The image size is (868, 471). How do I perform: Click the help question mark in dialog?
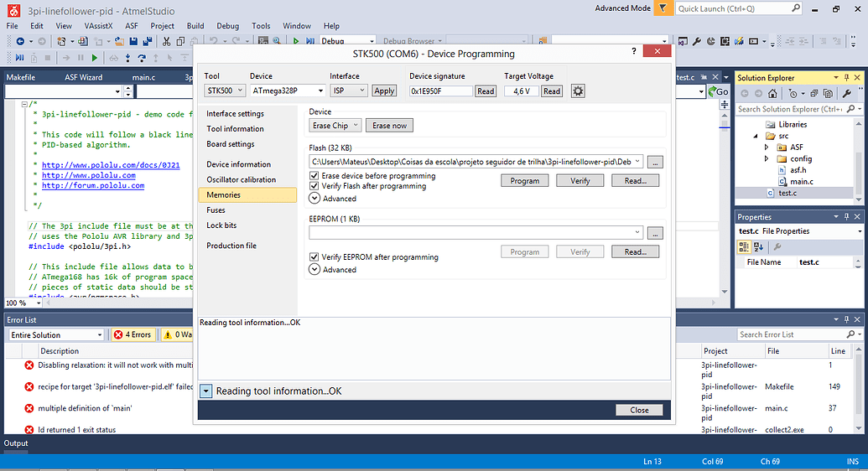633,52
